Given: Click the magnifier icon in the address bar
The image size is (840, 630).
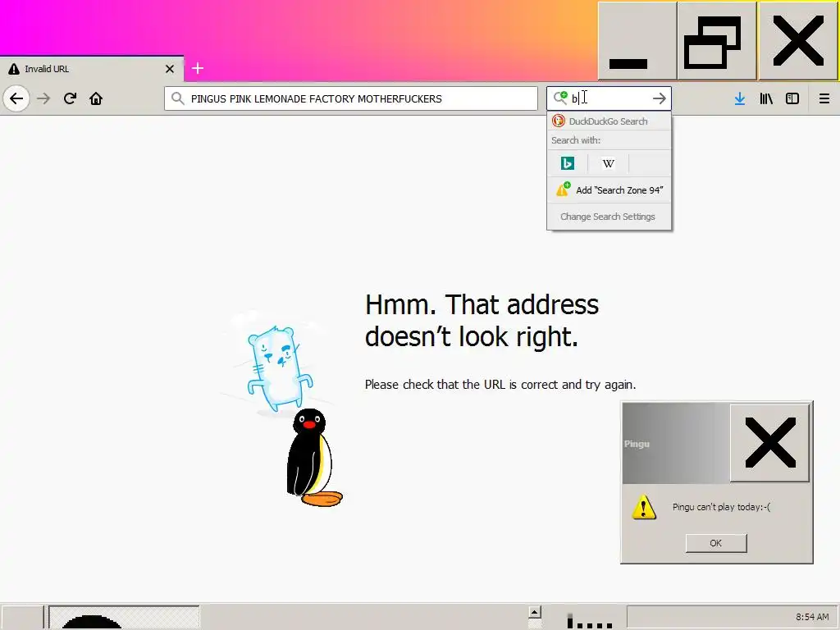Looking at the screenshot, I should click(x=177, y=98).
